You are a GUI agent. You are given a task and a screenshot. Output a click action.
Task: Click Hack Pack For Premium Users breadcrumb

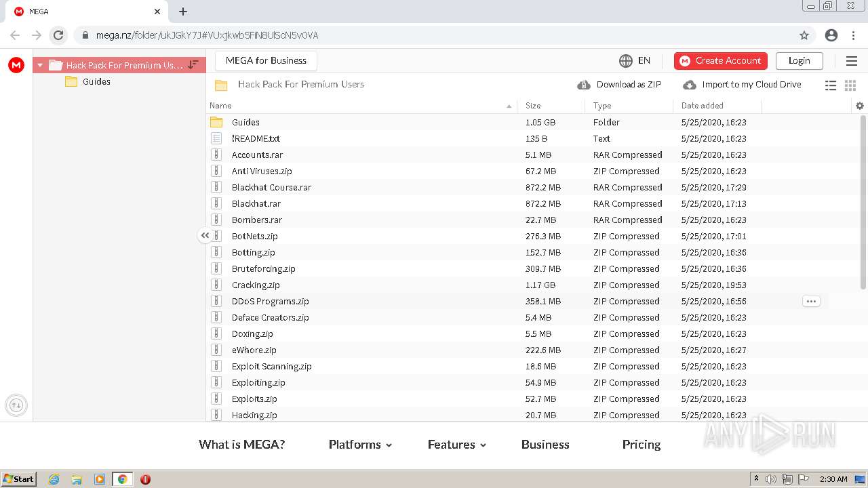pyautogui.click(x=301, y=85)
